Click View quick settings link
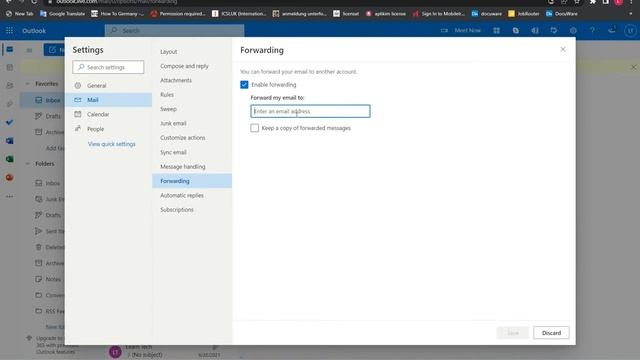 point(111,144)
